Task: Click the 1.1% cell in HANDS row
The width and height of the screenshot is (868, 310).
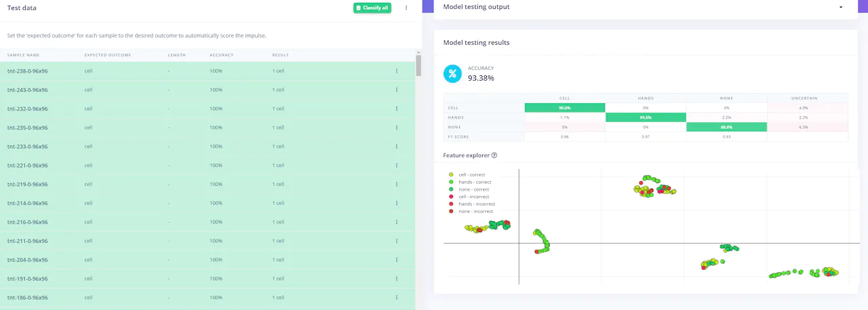Action: [x=564, y=117]
